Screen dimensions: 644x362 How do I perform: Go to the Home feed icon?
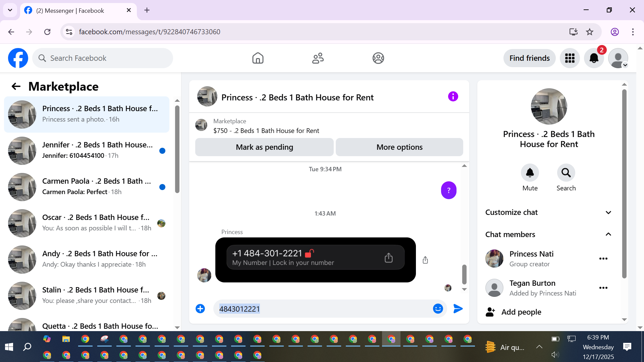[x=258, y=58]
